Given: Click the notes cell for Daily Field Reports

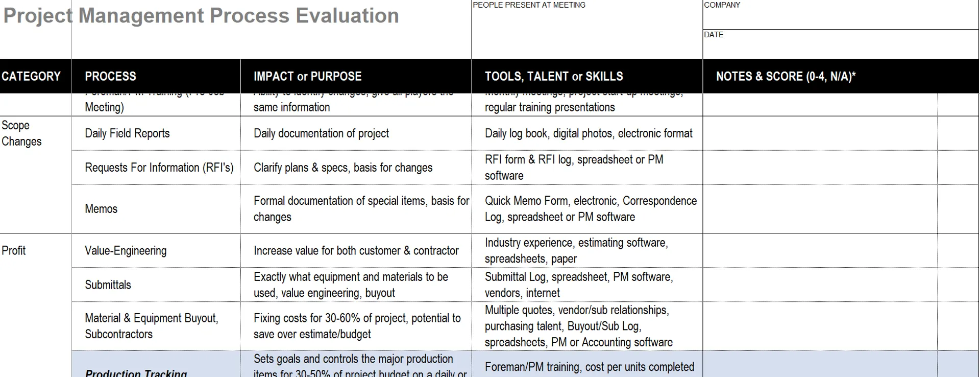Looking at the screenshot, I should tap(820, 133).
